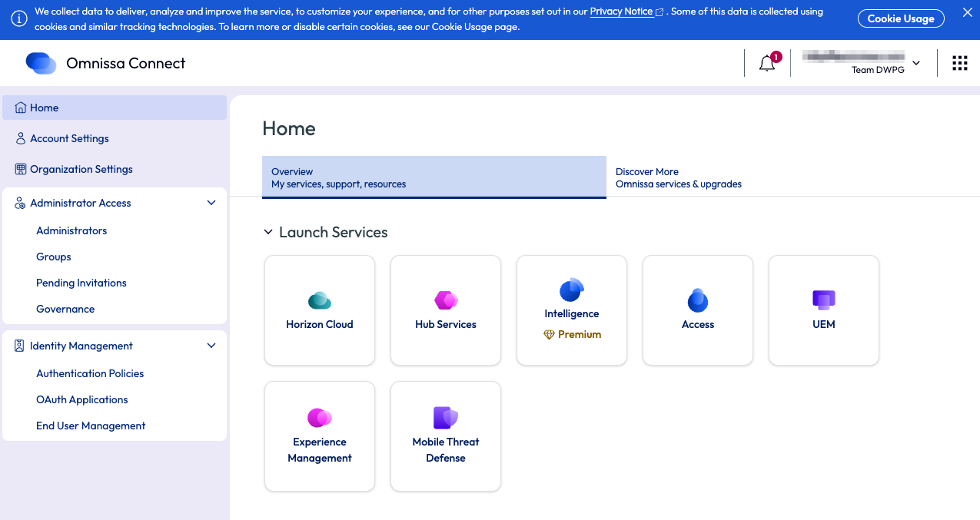
Task: Switch to the Discover More tab
Action: coord(678,177)
